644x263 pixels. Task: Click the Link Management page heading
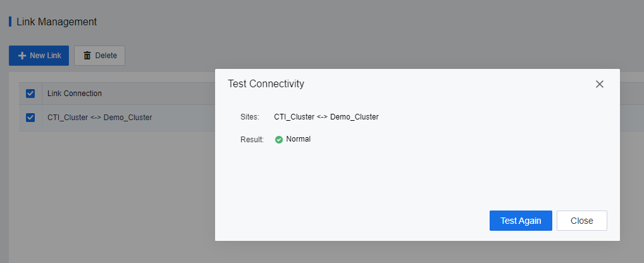pyautogui.click(x=57, y=21)
